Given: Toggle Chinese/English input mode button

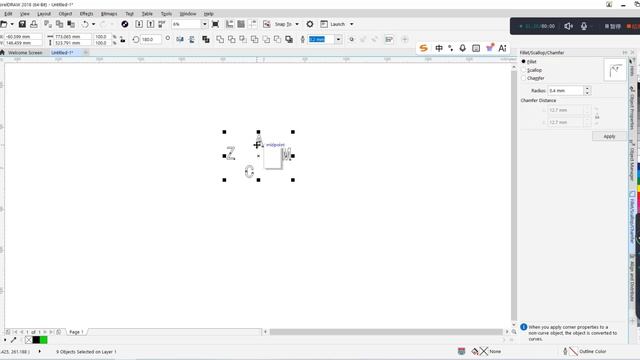Looking at the screenshot, I should click(439, 48).
